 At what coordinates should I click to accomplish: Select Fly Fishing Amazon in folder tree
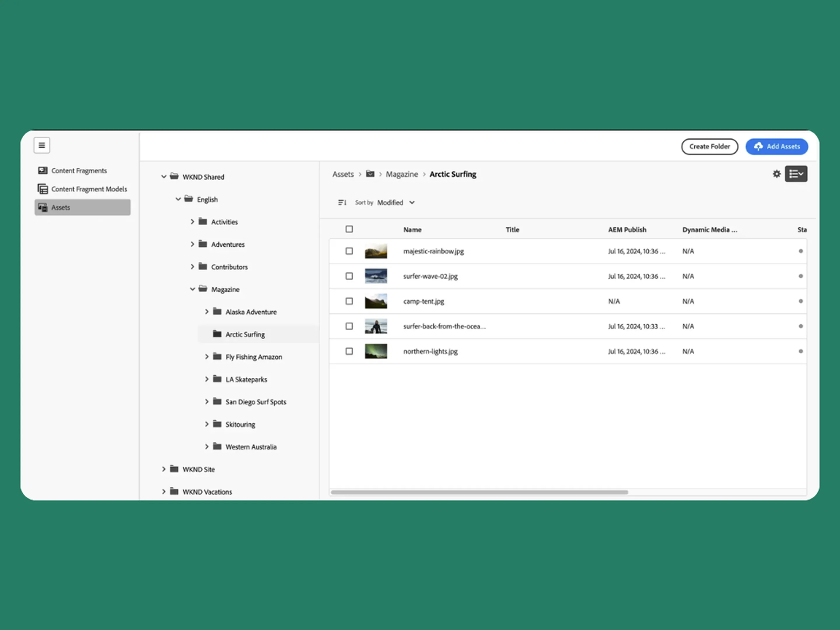pyautogui.click(x=254, y=357)
